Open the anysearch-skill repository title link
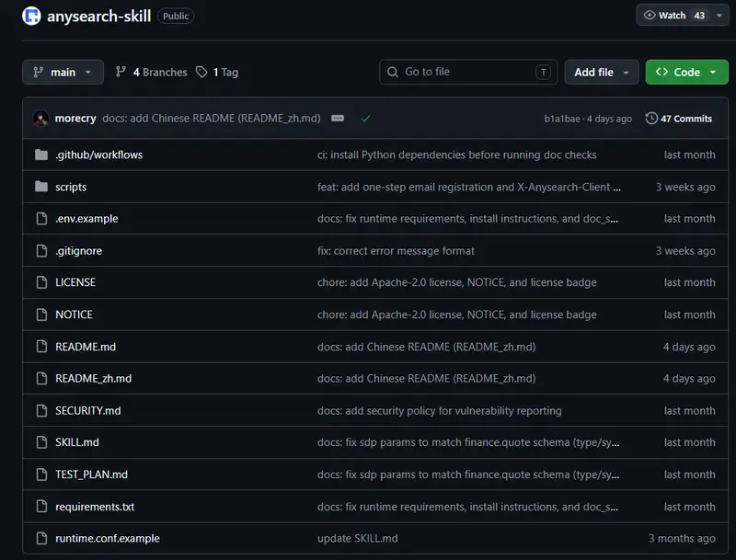Image resolution: width=736 pixels, height=560 pixels. [99, 16]
